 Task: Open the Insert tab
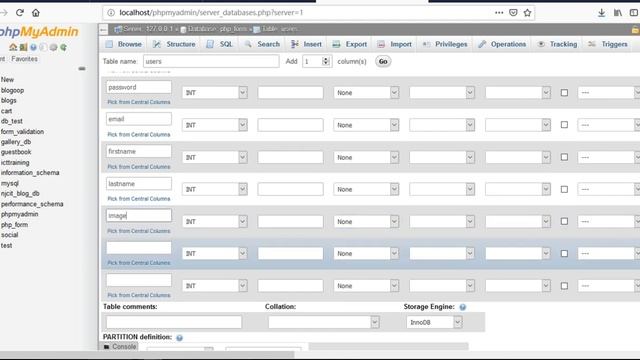click(x=306, y=44)
